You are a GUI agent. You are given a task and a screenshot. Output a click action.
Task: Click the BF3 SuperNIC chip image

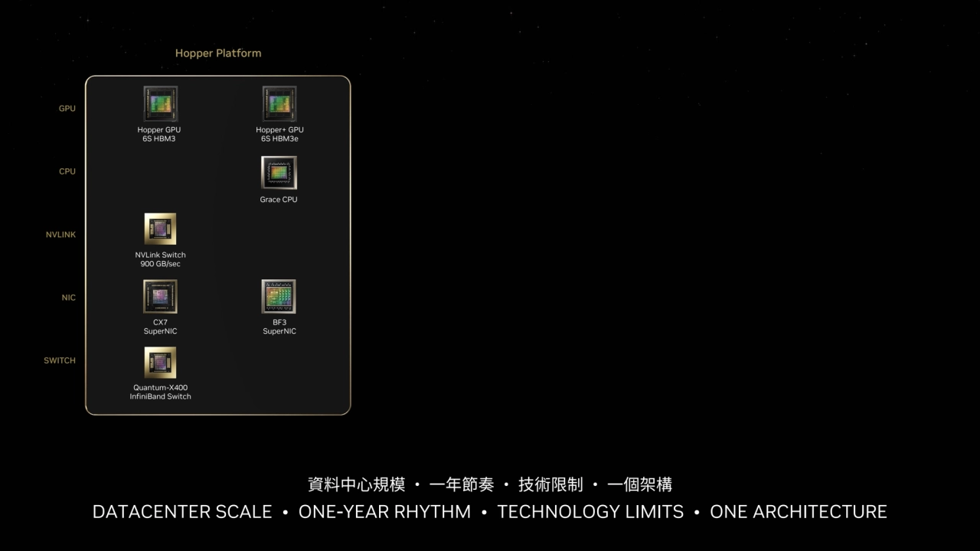point(279,297)
